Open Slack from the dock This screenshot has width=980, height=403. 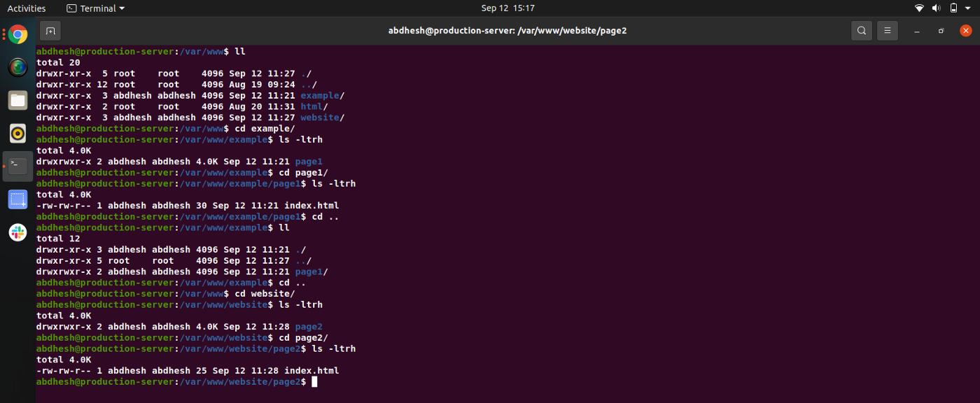click(17, 233)
